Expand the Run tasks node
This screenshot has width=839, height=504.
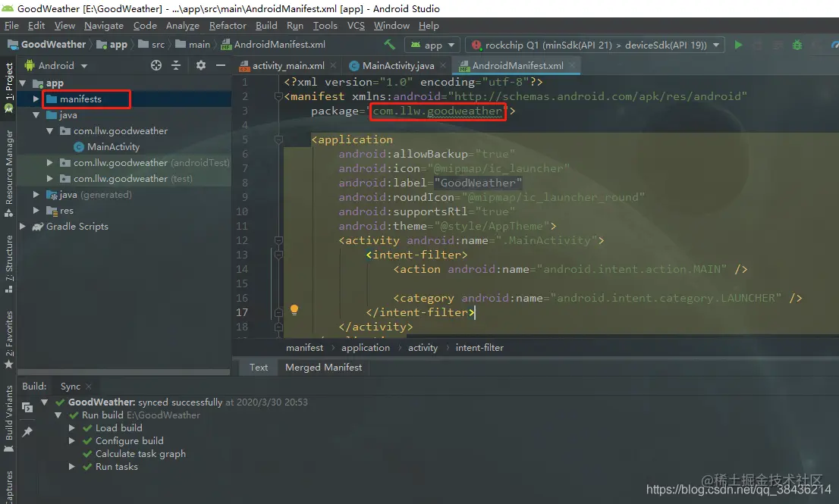(x=72, y=467)
